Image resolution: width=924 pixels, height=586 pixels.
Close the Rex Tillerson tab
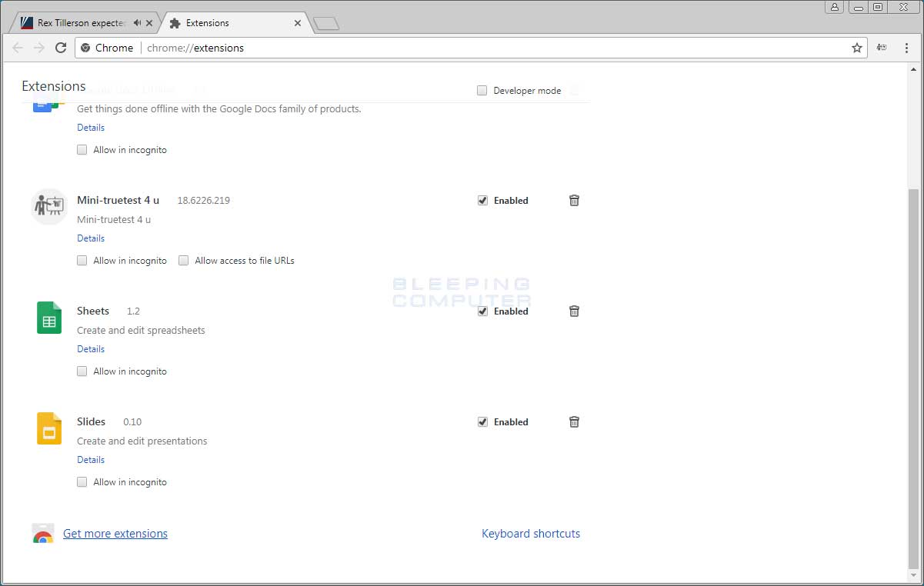click(149, 23)
